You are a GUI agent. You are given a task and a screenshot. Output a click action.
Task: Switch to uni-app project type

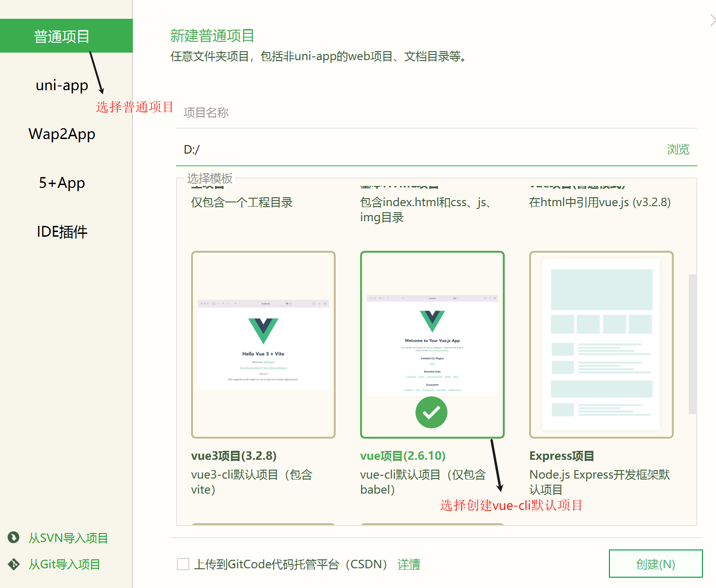pyautogui.click(x=62, y=85)
